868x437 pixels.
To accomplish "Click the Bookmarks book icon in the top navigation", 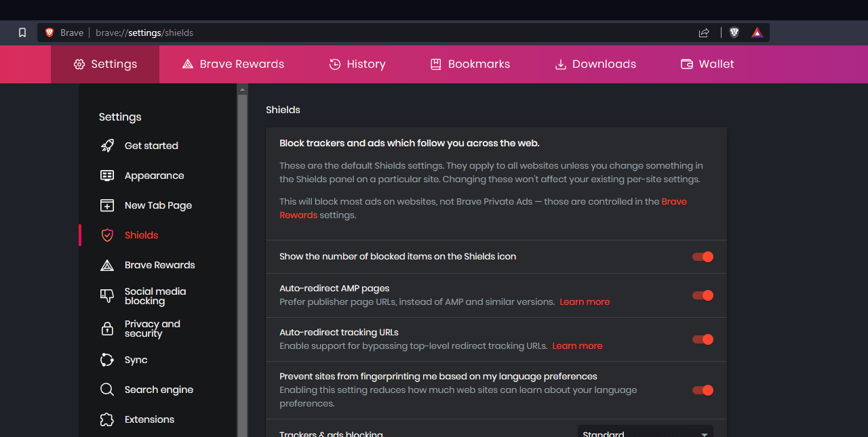I will 436,64.
